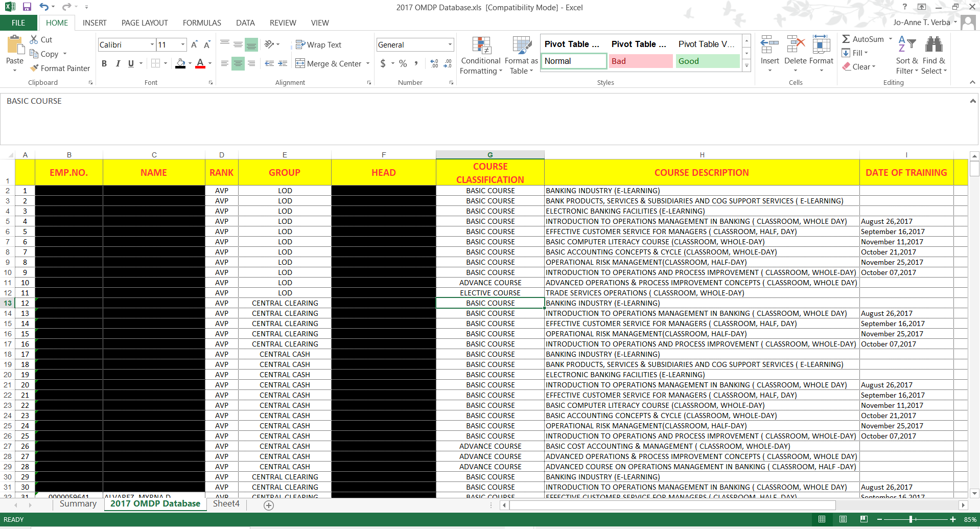
Task: Click the Merge & Center button
Action: [x=328, y=63]
